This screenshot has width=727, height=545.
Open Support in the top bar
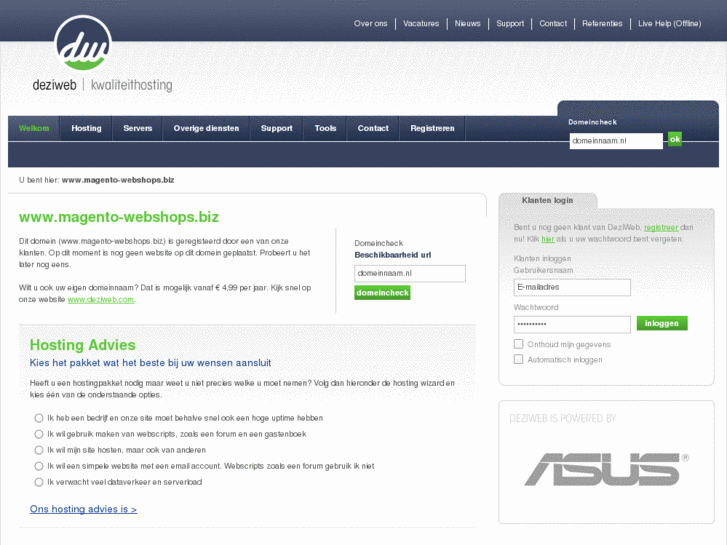510,23
